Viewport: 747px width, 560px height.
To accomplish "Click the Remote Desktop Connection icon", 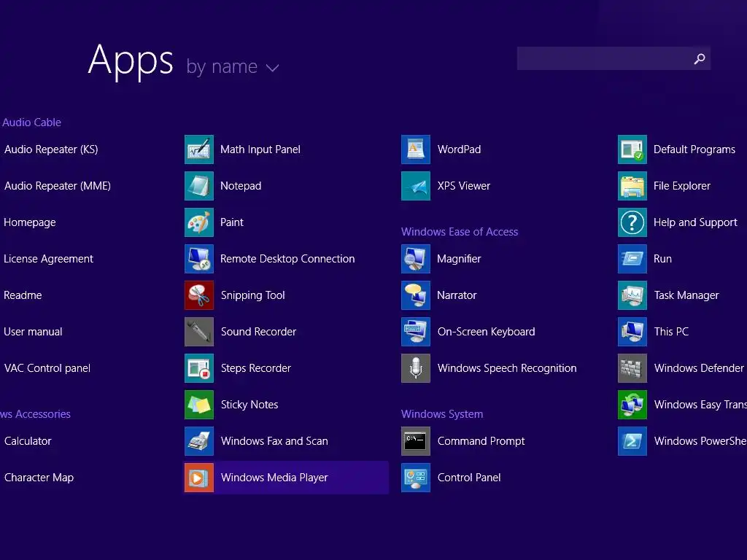I will [199, 259].
